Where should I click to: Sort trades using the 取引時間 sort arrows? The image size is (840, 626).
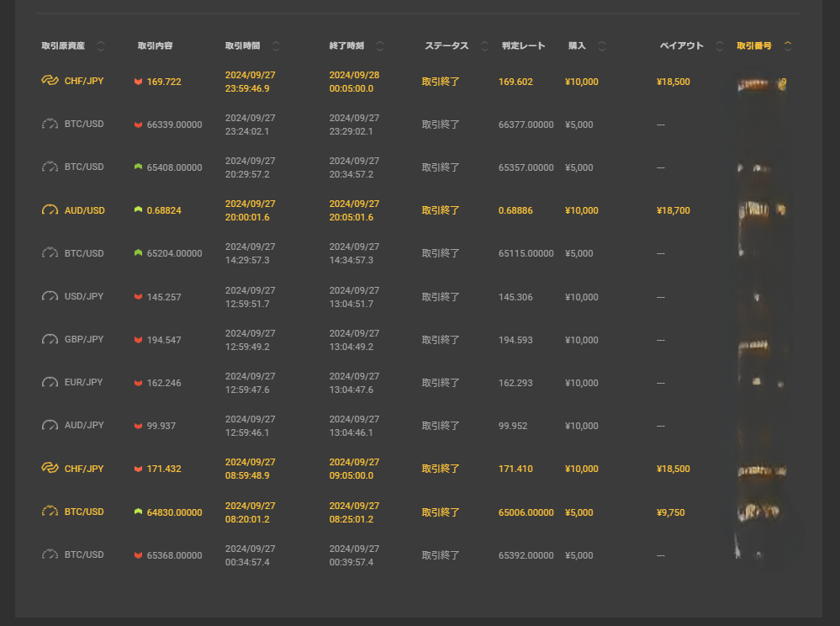tap(276, 46)
